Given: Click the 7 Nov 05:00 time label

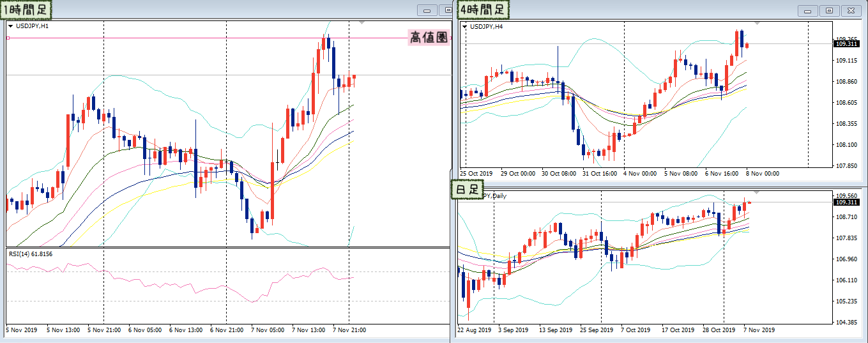Looking at the screenshot, I should click(267, 330).
